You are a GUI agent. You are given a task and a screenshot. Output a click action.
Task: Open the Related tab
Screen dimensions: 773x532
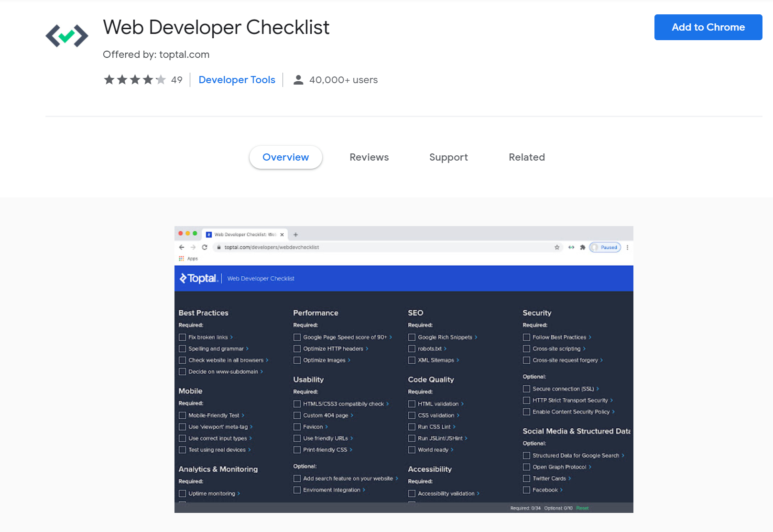click(527, 157)
